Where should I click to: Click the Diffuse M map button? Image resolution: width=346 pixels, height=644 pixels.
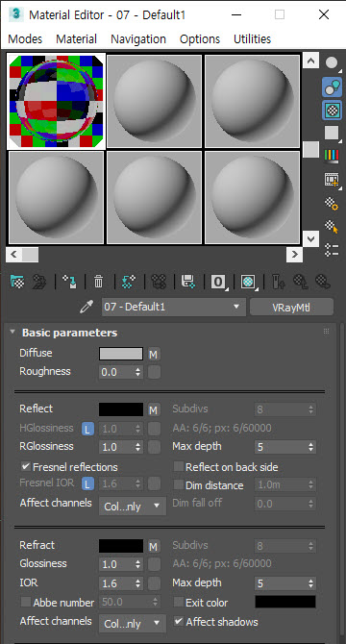click(154, 354)
